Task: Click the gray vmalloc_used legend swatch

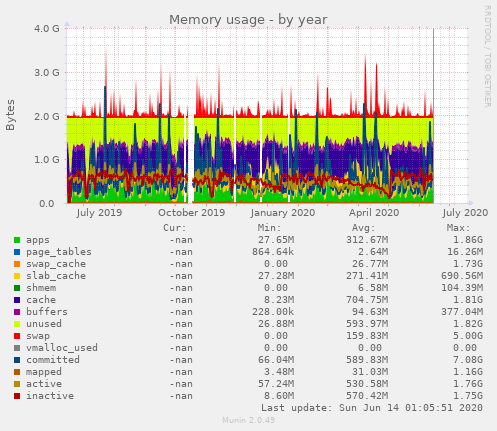Action: pos(17,348)
